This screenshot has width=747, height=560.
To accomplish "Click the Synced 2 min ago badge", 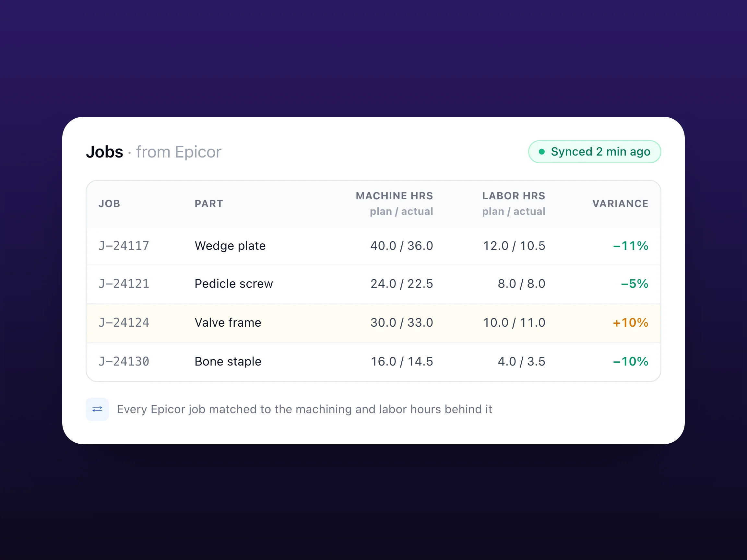I will 594,152.
